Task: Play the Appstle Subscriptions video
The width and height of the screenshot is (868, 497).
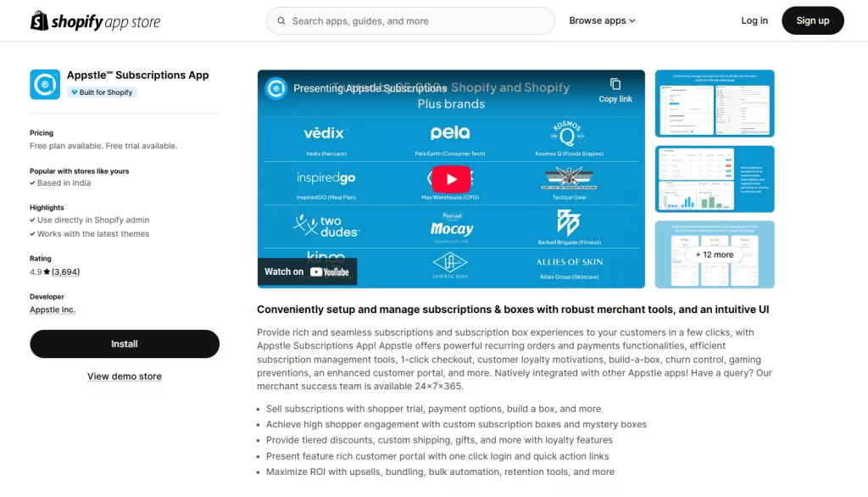Action: coord(451,179)
